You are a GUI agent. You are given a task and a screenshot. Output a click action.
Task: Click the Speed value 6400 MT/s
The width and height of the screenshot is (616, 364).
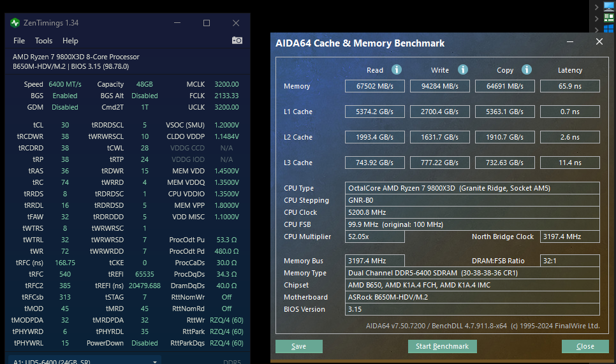[65, 84]
